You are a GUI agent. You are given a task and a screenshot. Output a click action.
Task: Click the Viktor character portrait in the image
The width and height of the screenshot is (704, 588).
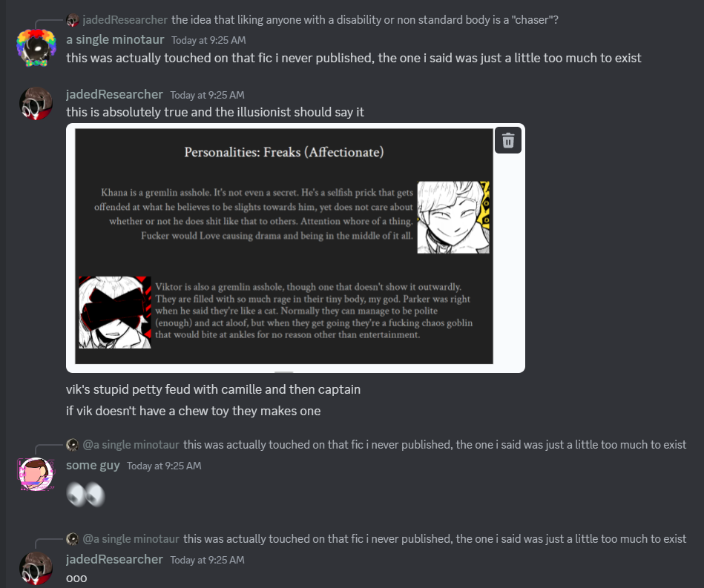click(x=115, y=312)
